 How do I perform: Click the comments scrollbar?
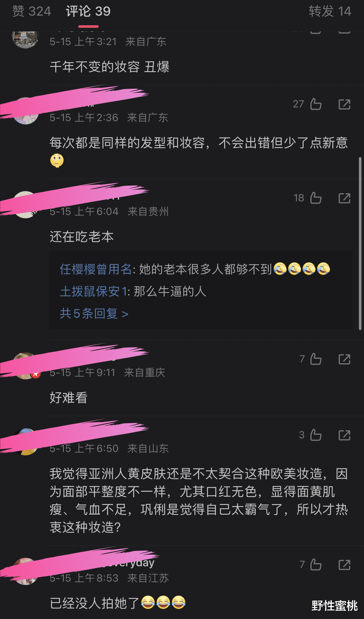coord(360,243)
